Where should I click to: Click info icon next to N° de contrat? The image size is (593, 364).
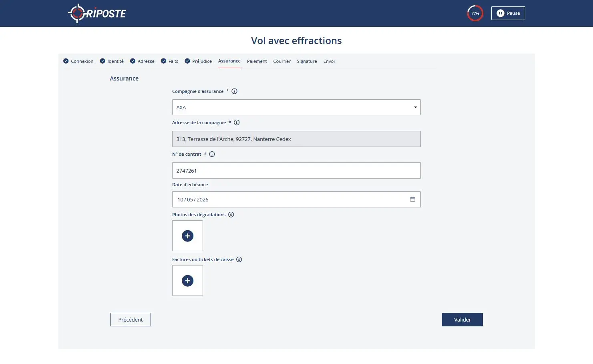click(x=212, y=154)
